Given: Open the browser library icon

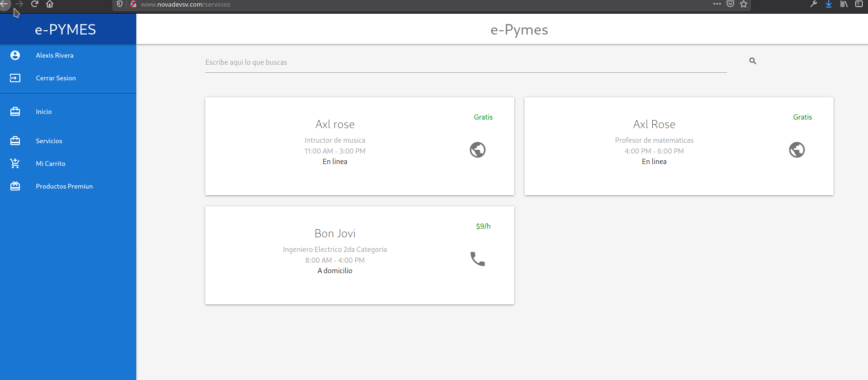Looking at the screenshot, I should [844, 4].
